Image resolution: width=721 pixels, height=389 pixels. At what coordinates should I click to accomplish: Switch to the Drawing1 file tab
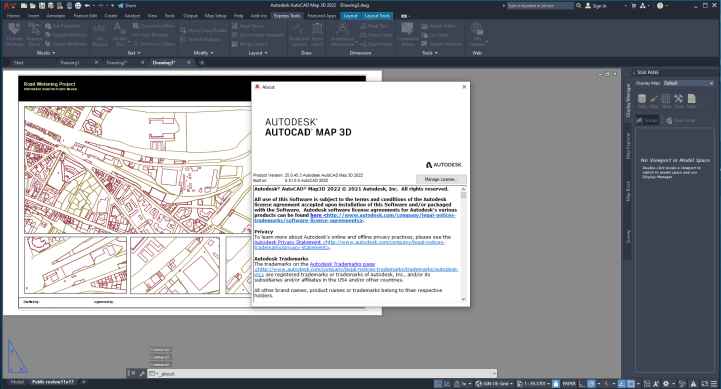tap(70, 63)
